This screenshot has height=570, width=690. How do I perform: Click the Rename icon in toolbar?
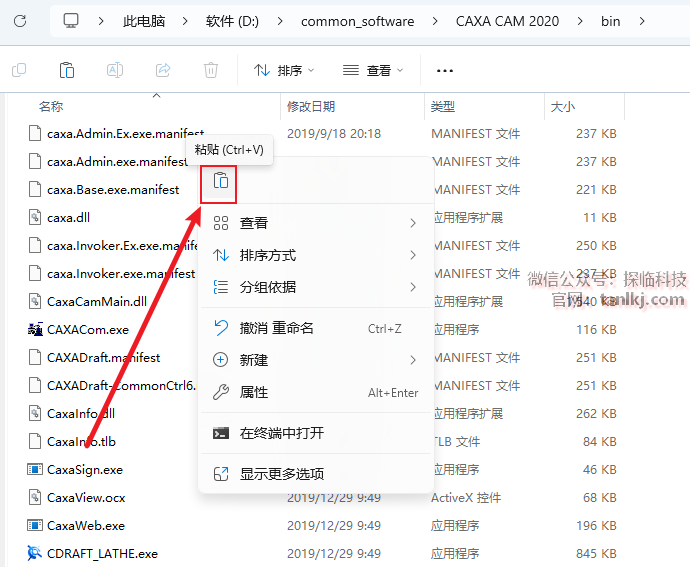(115, 70)
